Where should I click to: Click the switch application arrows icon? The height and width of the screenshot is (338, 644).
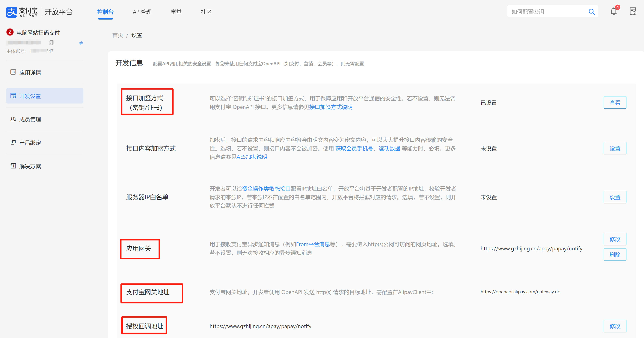(x=81, y=43)
